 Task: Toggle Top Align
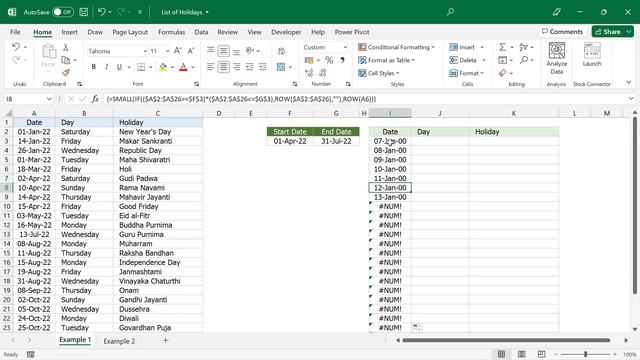(210, 51)
